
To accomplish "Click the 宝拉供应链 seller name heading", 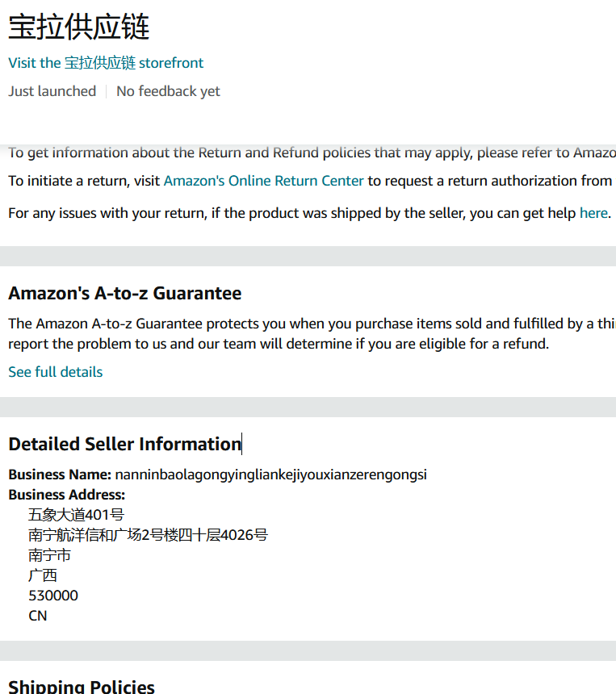I will 79,27.
